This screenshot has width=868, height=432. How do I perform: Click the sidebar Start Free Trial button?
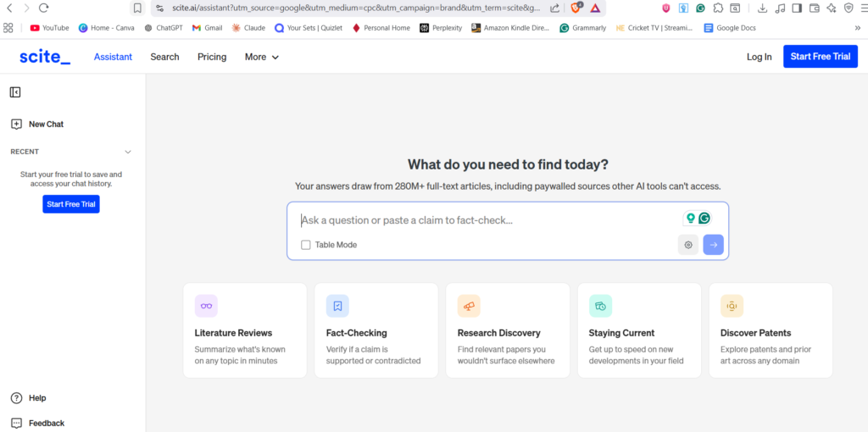pos(71,204)
